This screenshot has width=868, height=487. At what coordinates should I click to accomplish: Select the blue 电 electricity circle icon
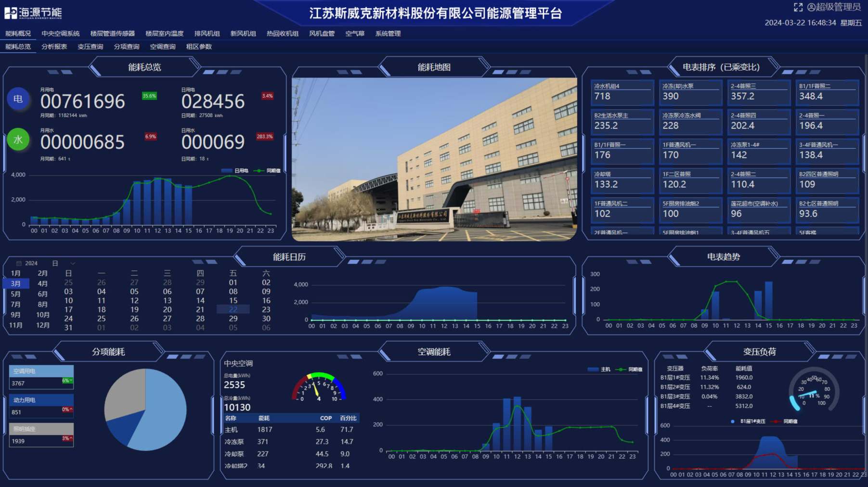tap(18, 99)
